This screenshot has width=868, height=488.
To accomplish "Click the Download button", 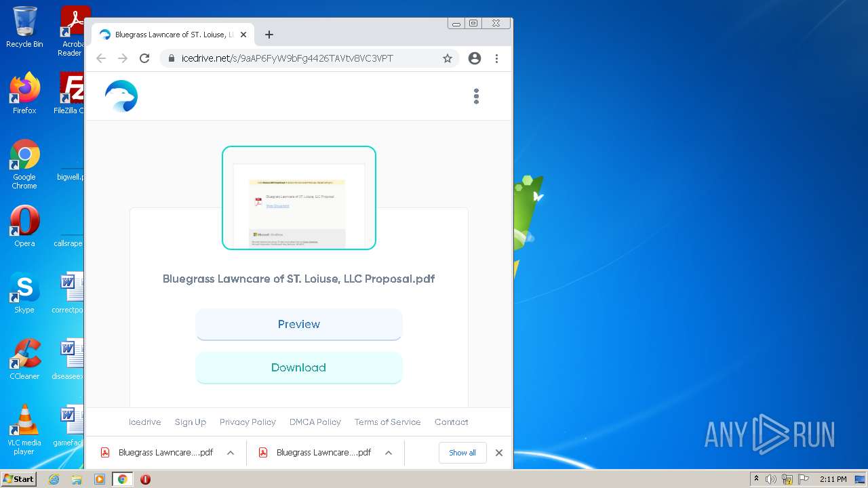I will [x=299, y=367].
